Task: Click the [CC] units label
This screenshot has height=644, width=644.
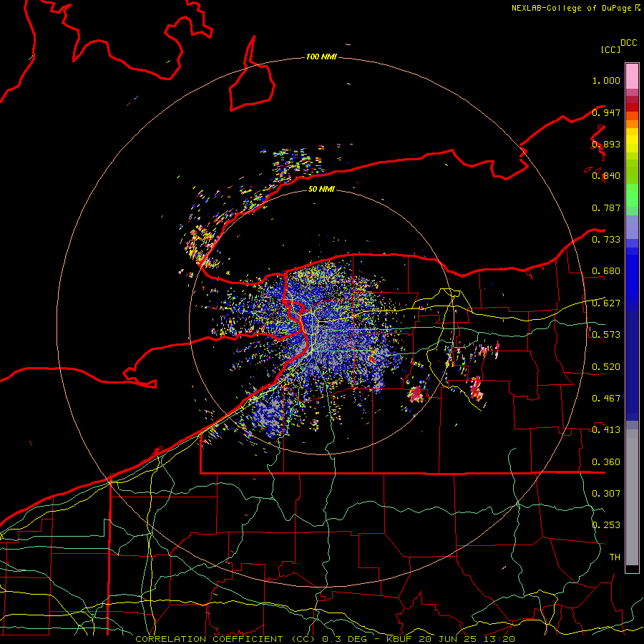Action: [610, 49]
